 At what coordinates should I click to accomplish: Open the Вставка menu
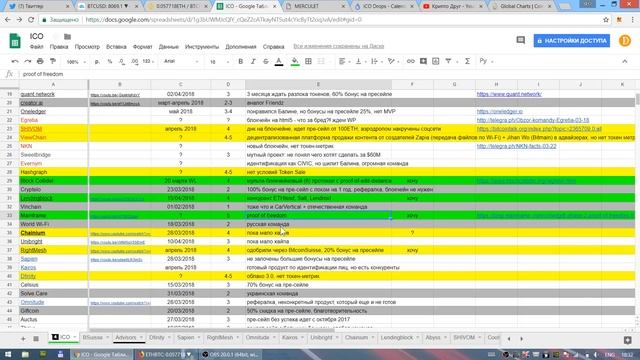[116, 47]
